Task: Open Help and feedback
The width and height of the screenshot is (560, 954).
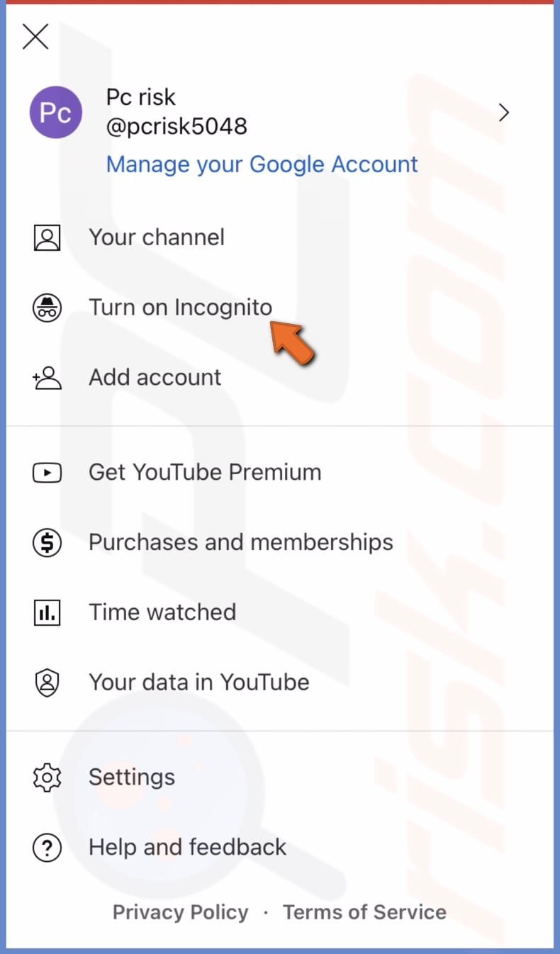Action: click(187, 847)
